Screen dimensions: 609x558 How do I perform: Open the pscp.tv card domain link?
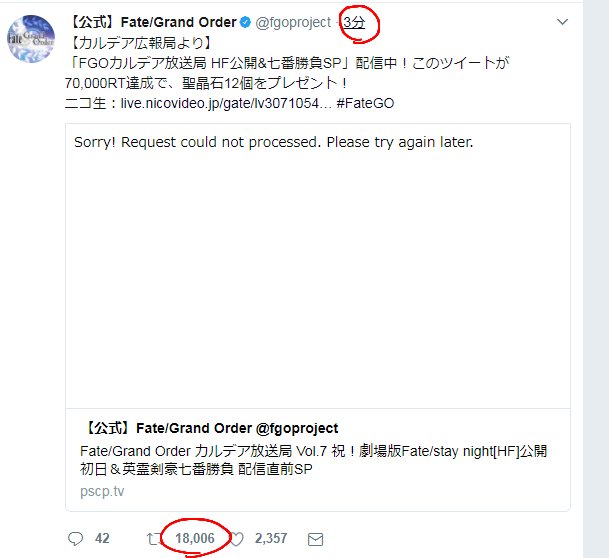102,492
